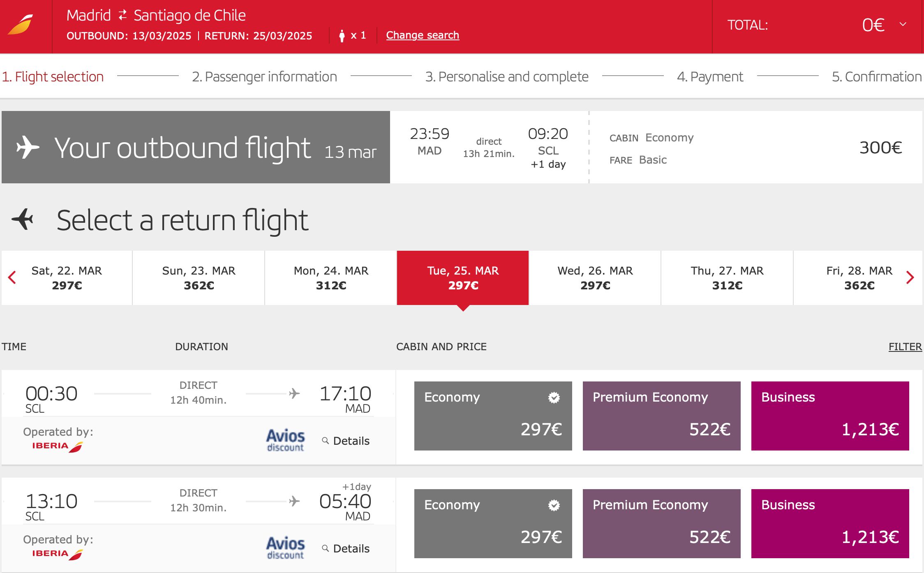924x573 pixels.
Task: Click the route swap arrows icon
Action: coord(122,16)
